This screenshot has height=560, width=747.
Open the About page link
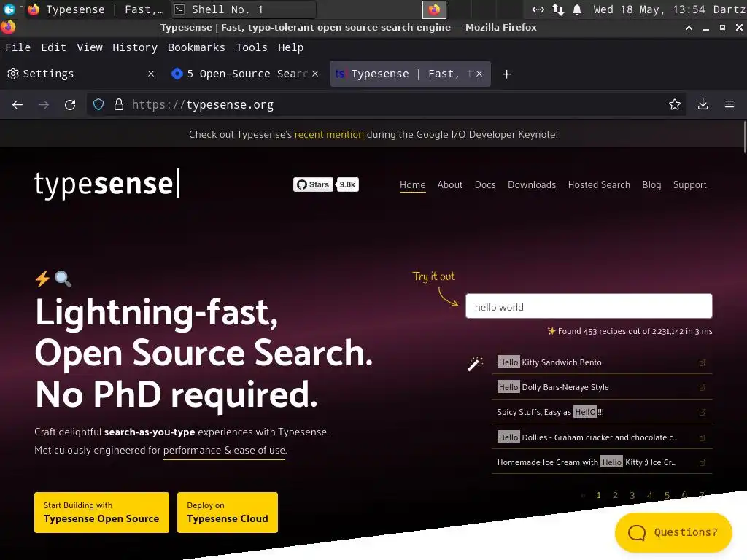pos(449,184)
